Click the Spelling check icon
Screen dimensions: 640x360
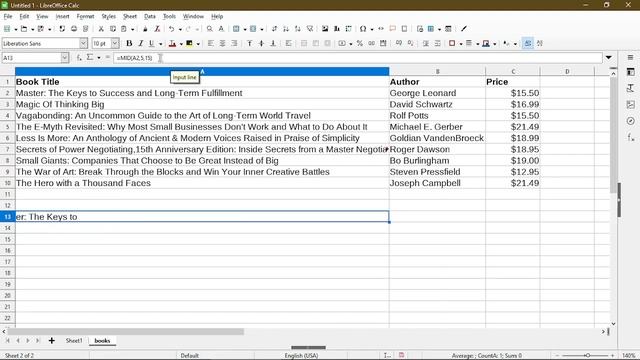[221, 29]
